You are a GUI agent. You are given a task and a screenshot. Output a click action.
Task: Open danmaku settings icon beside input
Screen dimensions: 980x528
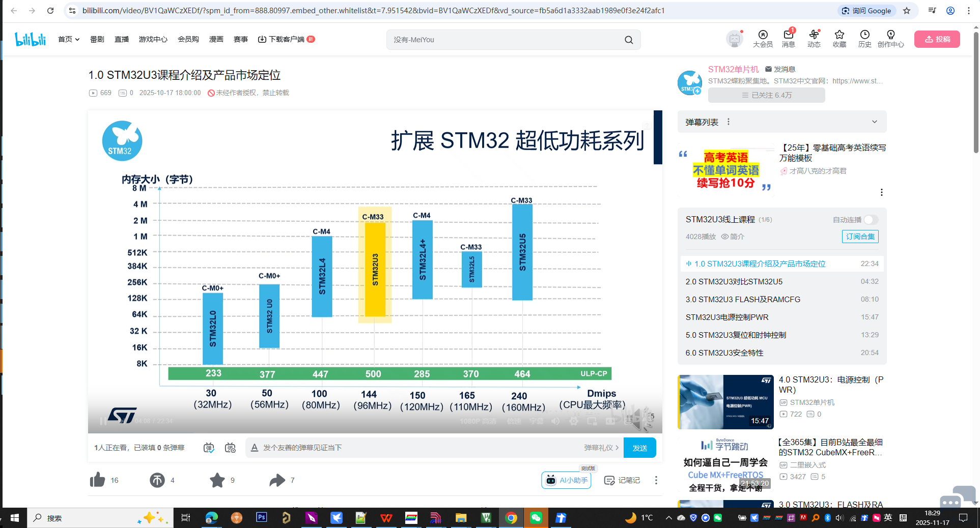pos(230,448)
